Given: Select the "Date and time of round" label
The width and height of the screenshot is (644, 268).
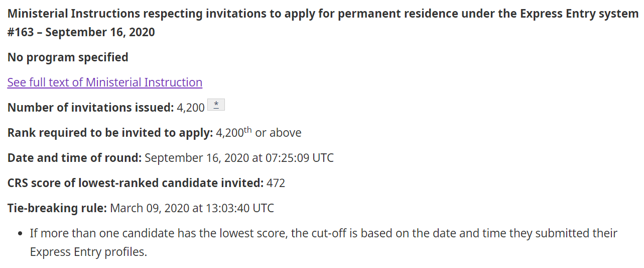Looking at the screenshot, I should point(74,158).
